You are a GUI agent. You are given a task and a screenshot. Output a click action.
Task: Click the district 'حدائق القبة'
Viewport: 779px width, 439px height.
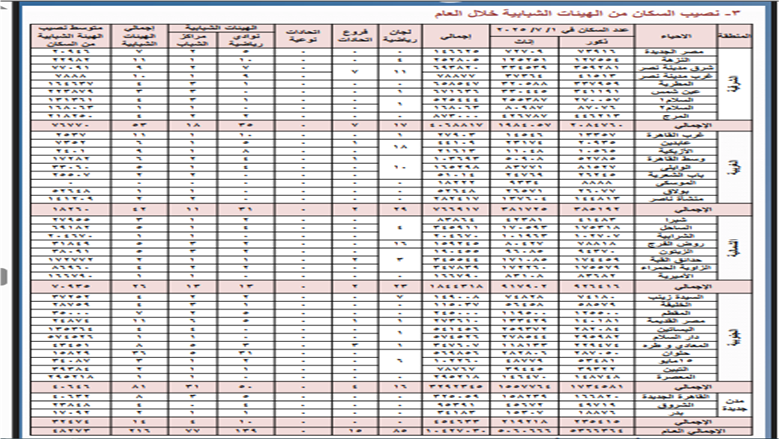click(675, 260)
